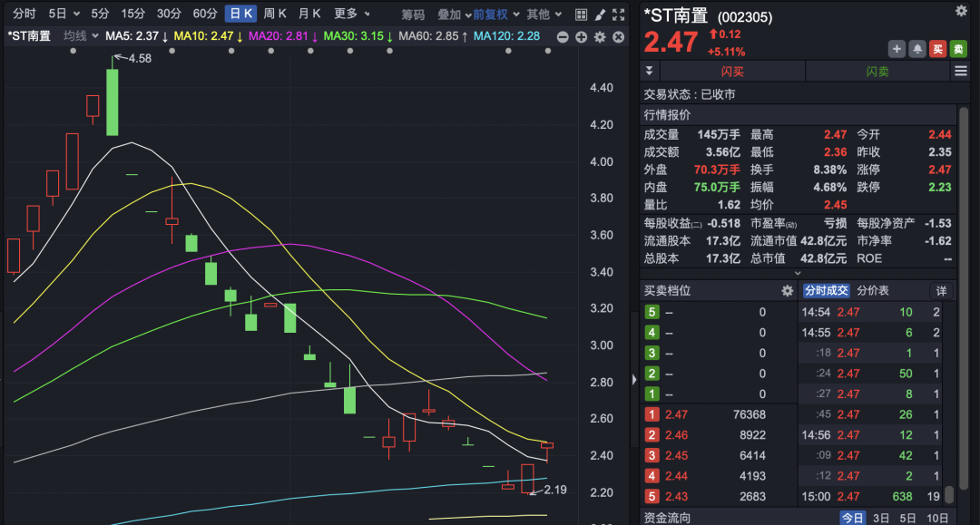Open the 更多 timeframe dropdown
Image resolution: width=980 pixels, height=525 pixels.
[352, 14]
